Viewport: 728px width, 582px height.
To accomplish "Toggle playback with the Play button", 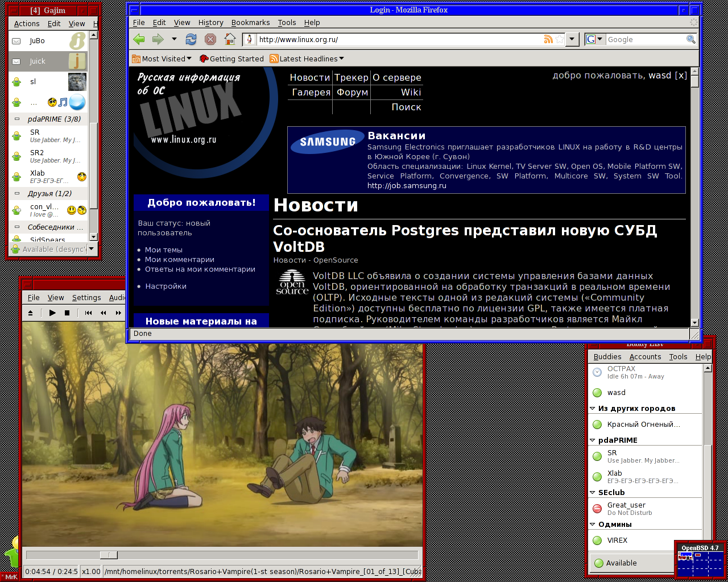I will (x=52, y=313).
